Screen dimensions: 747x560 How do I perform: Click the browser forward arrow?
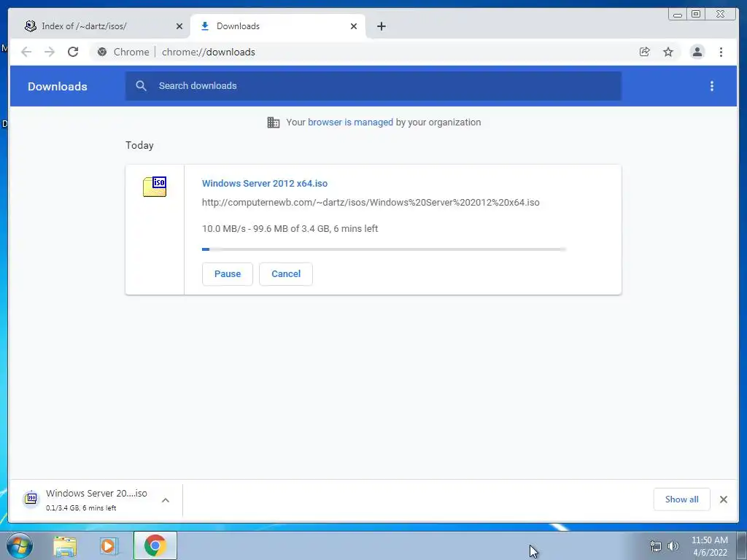click(50, 52)
